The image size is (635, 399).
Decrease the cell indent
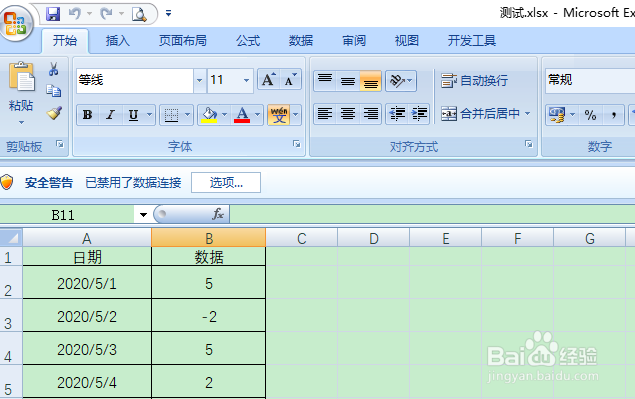(397, 114)
